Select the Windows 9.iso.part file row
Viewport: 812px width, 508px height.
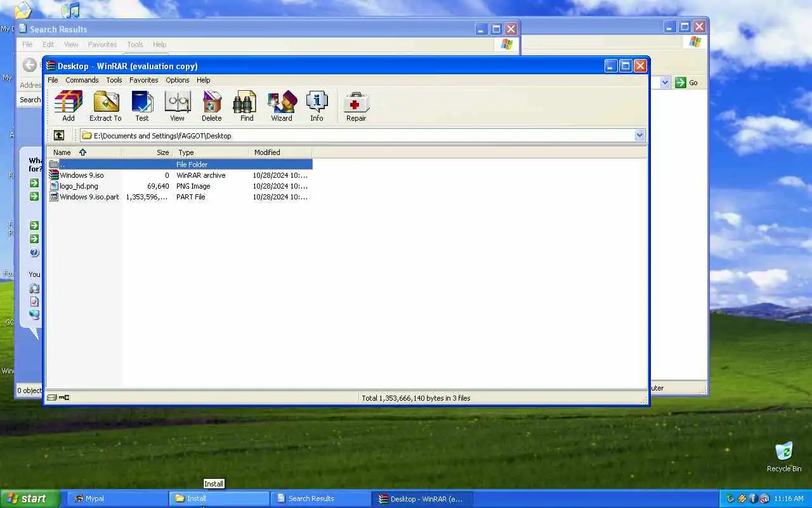pos(180,197)
